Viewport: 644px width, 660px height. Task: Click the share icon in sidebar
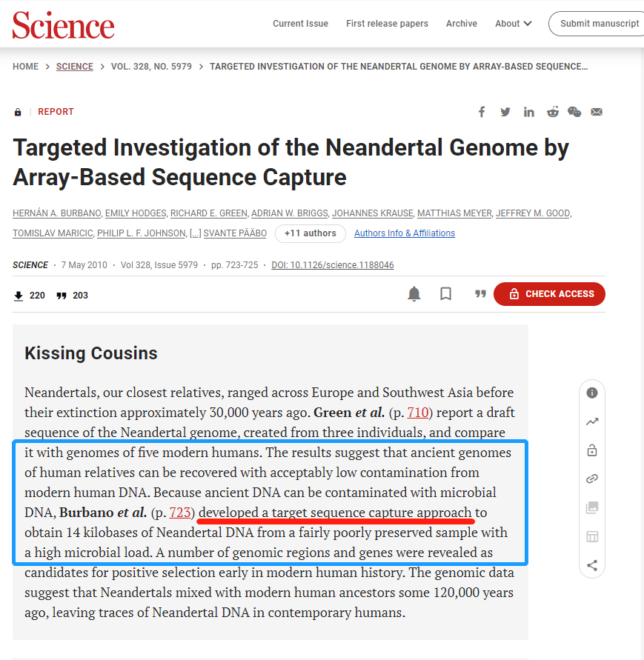[x=592, y=565]
